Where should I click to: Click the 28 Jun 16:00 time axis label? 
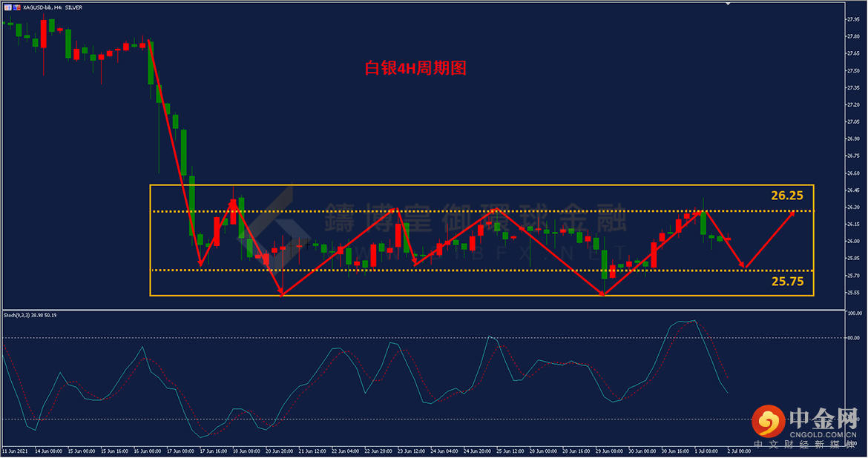[x=576, y=451]
